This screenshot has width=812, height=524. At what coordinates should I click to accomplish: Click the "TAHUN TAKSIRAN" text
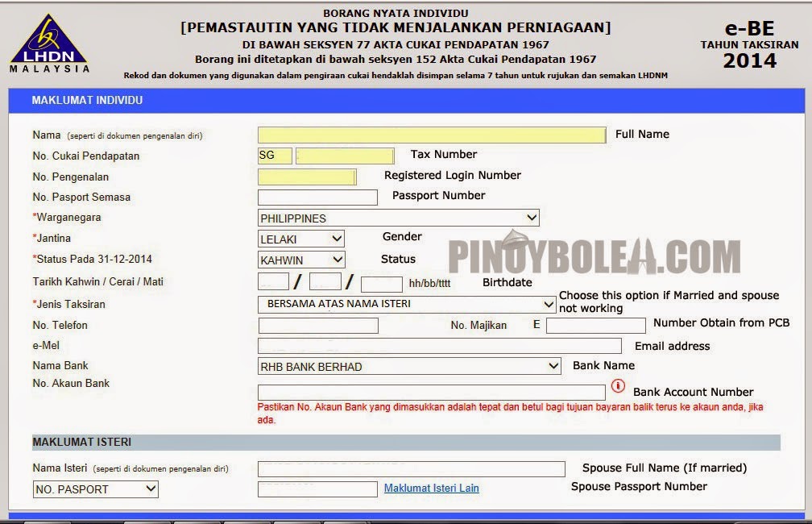(x=749, y=45)
